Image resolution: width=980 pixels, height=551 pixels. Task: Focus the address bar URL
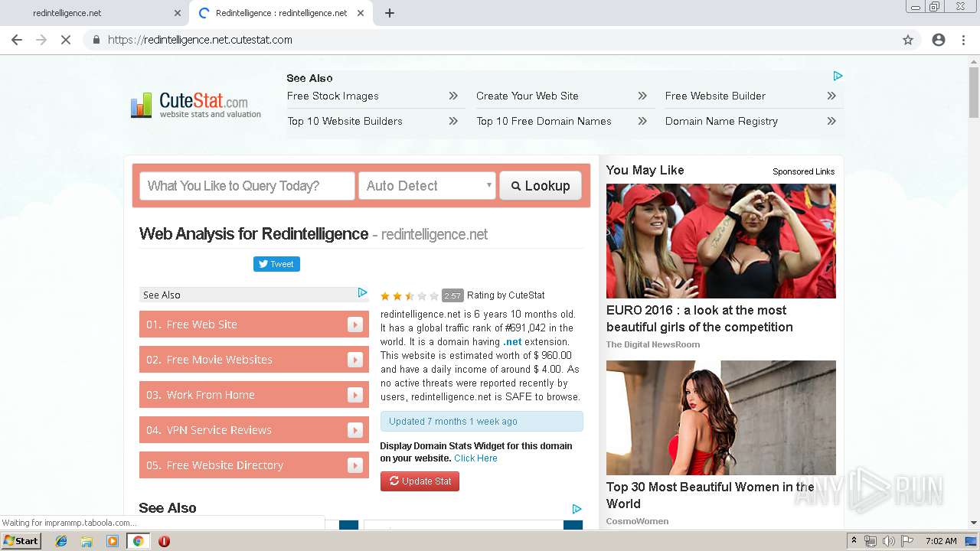[x=200, y=40]
